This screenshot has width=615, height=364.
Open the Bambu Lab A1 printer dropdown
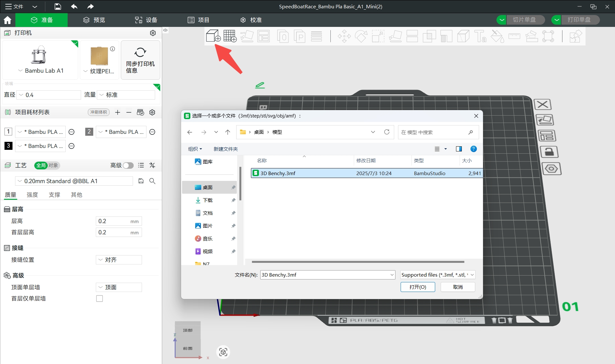click(x=41, y=71)
